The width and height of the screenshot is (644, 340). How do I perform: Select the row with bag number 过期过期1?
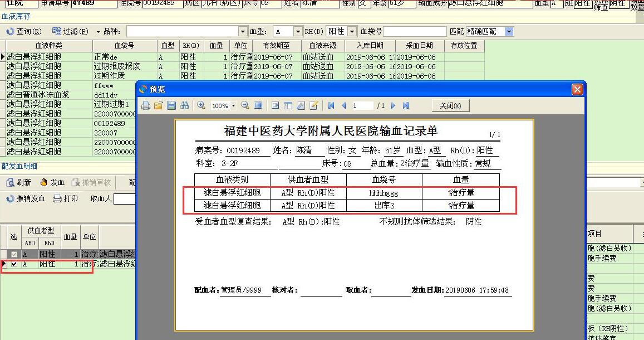pyautogui.click(x=71, y=104)
